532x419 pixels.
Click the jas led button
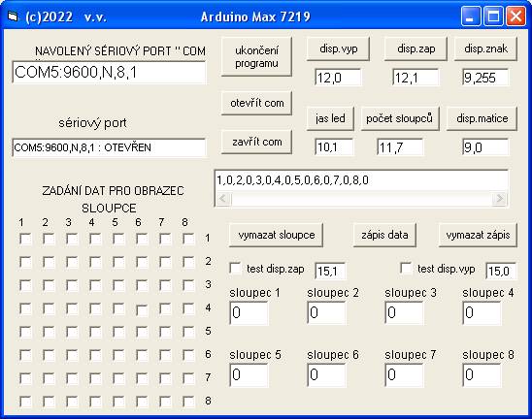click(x=330, y=118)
